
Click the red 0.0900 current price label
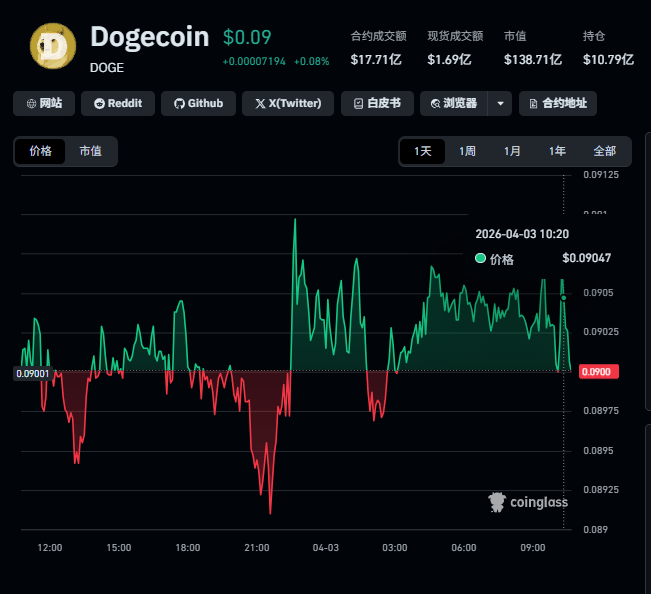pos(600,372)
